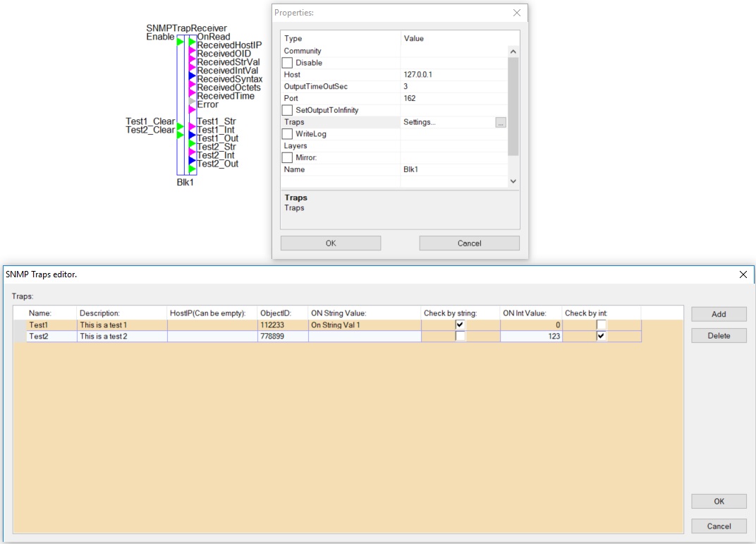Check the WriteLog option

(287, 133)
